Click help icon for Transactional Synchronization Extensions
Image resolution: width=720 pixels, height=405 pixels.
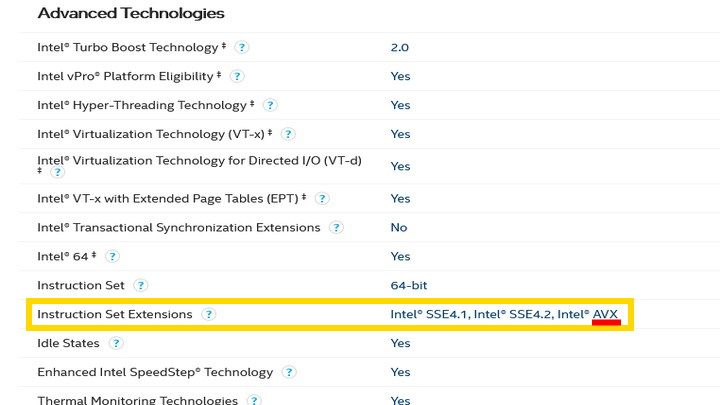(336, 228)
